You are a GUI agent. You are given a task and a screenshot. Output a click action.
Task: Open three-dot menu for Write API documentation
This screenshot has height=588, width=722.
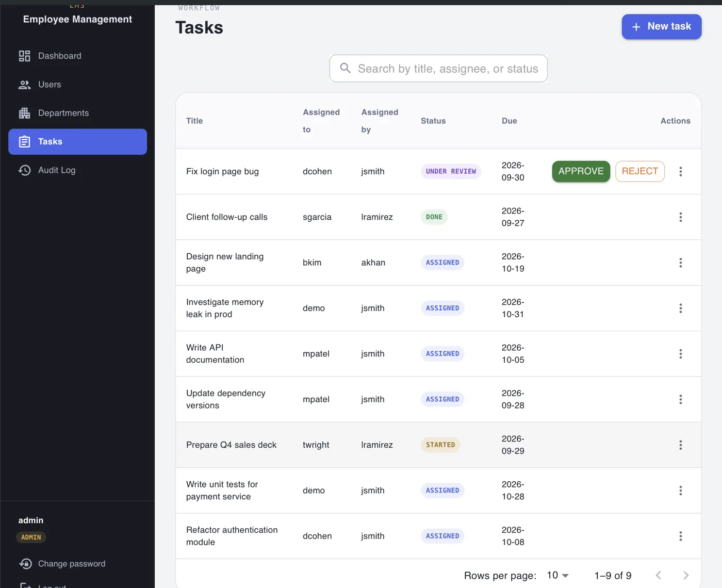[x=681, y=354]
